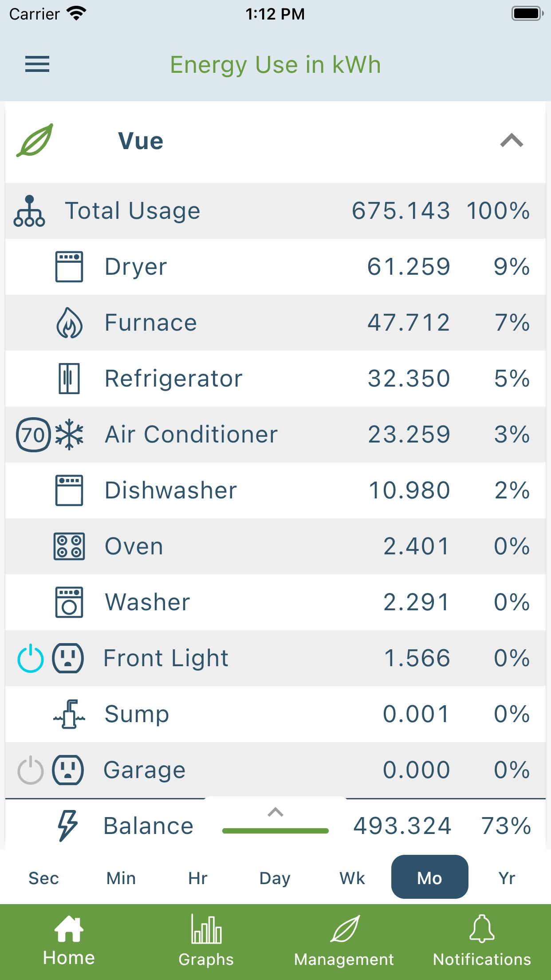Open the thermostat 70 setting badge
This screenshot has height=980, width=551.
[x=33, y=435]
